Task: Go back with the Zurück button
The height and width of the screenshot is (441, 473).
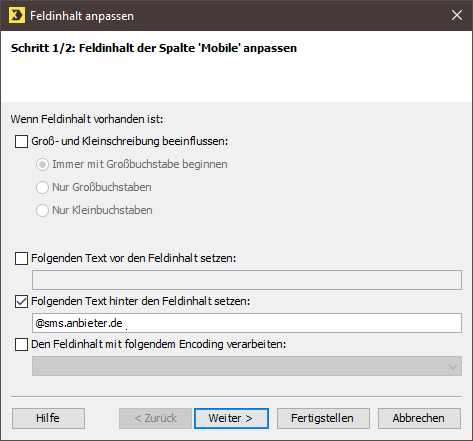Action: (155, 418)
